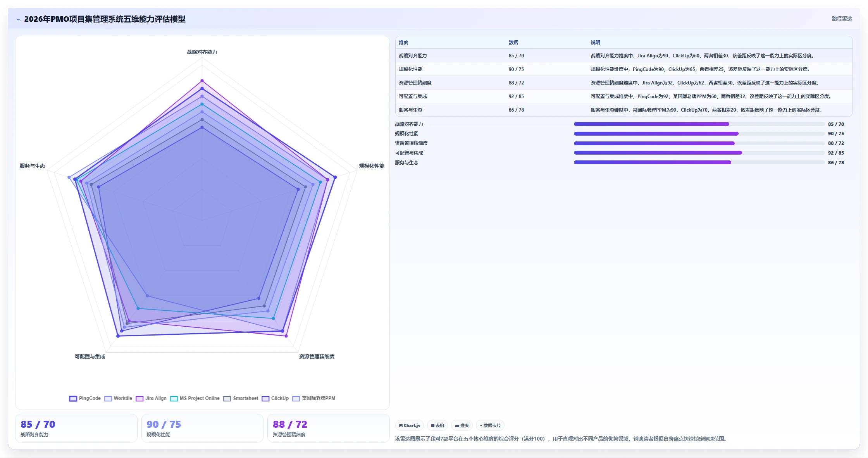Open the 85 / 70 战略对齐能力 data card
The height and width of the screenshot is (458, 868).
click(x=76, y=428)
